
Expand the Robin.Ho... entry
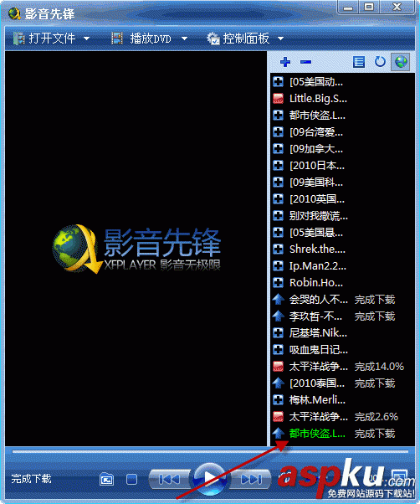tap(278, 282)
